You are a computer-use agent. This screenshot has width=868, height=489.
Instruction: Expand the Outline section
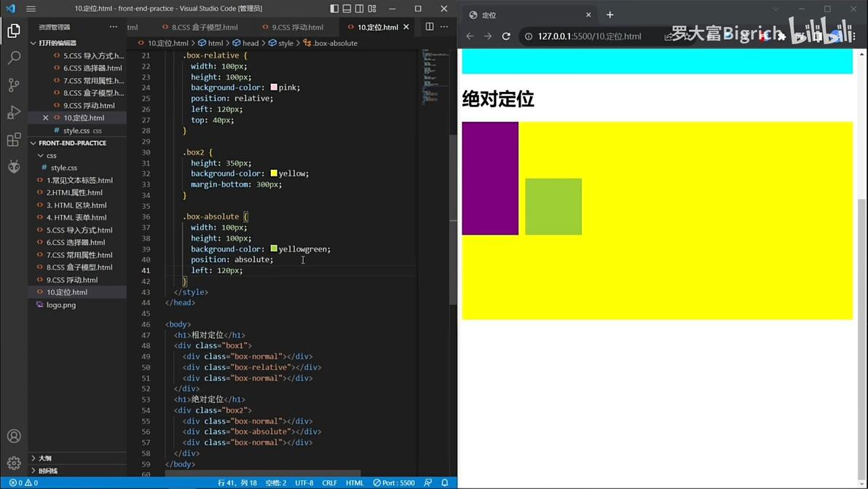[77, 458]
